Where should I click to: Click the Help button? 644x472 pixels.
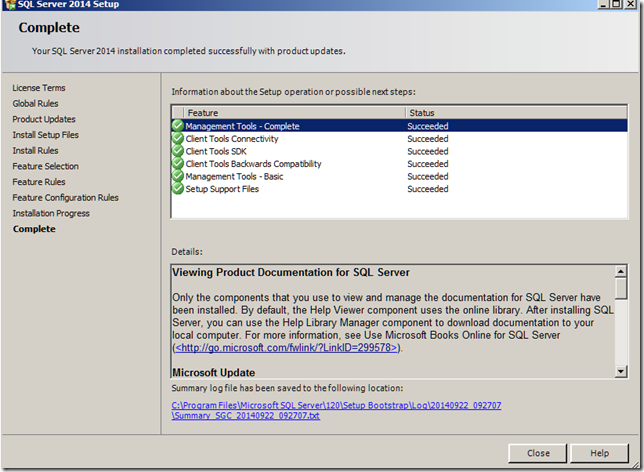pyautogui.click(x=599, y=453)
